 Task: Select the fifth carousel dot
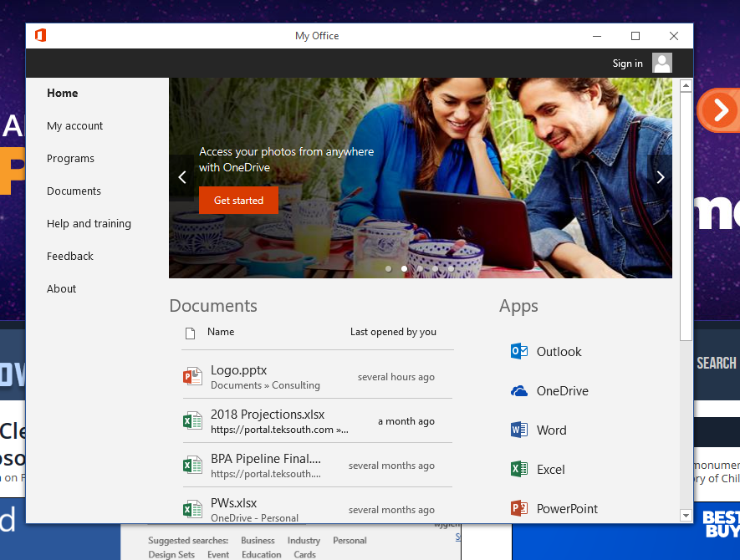[x=452, y=268]
